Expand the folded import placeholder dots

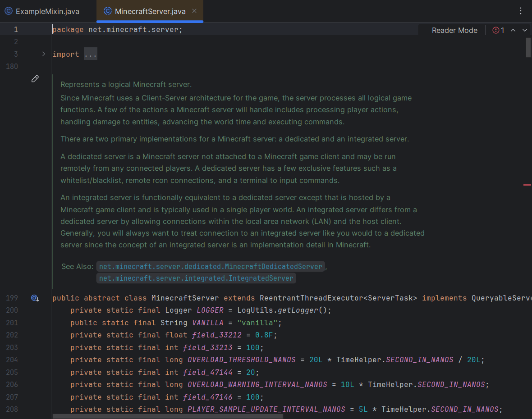pos(90,54)
